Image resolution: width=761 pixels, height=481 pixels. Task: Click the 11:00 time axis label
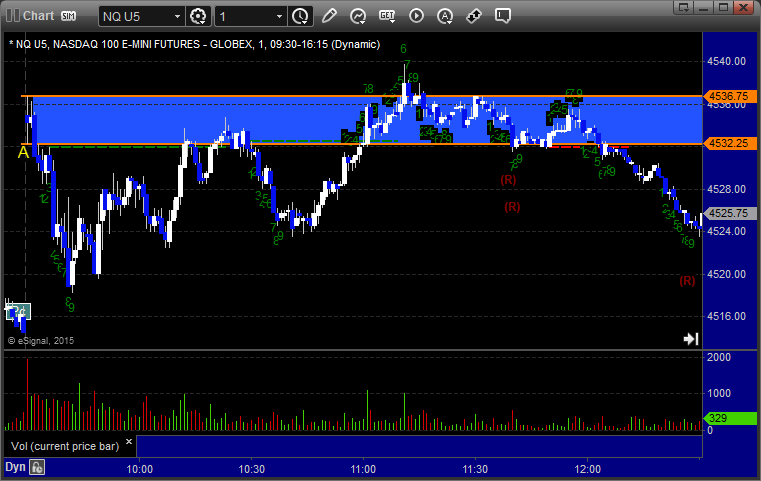363,469
